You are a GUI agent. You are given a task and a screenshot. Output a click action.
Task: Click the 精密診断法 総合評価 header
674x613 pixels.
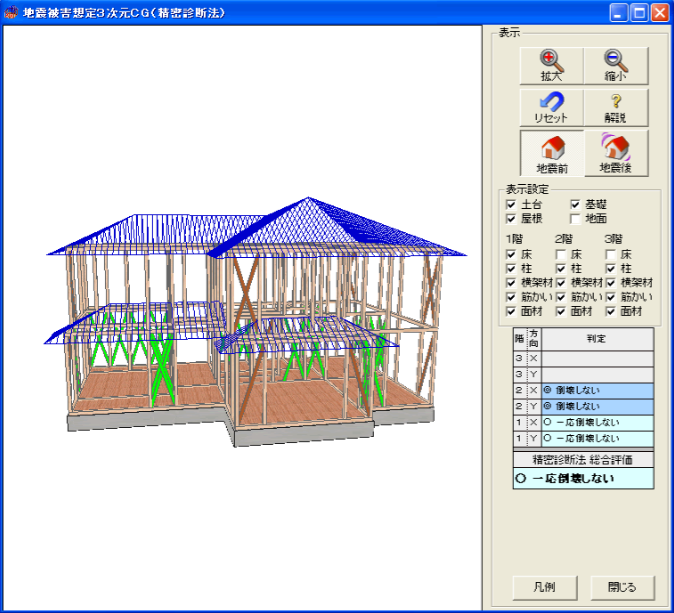point(583,460)
